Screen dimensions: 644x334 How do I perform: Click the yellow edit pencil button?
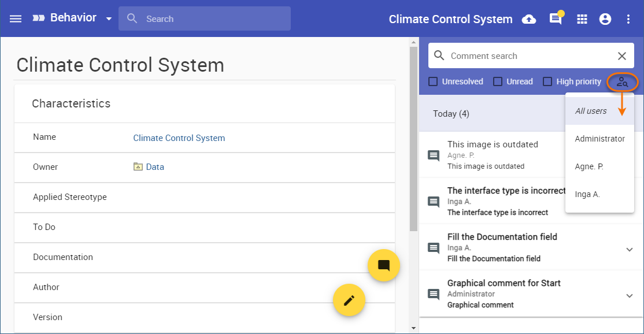(x=349, y=300)
